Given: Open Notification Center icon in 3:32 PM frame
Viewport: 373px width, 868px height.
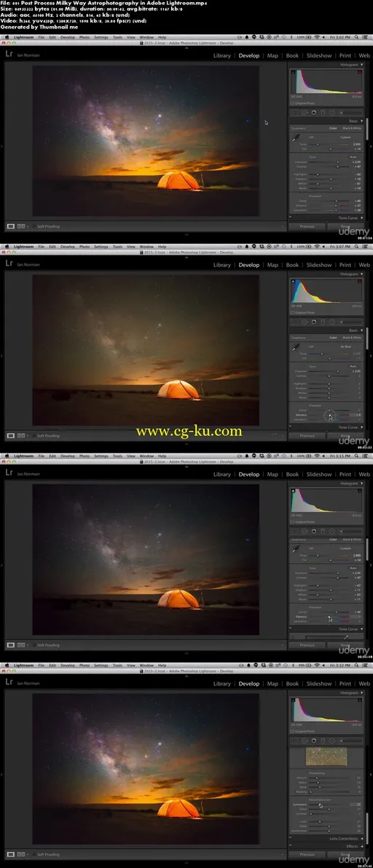Looking at the screenshot, I should pos(366,665).
